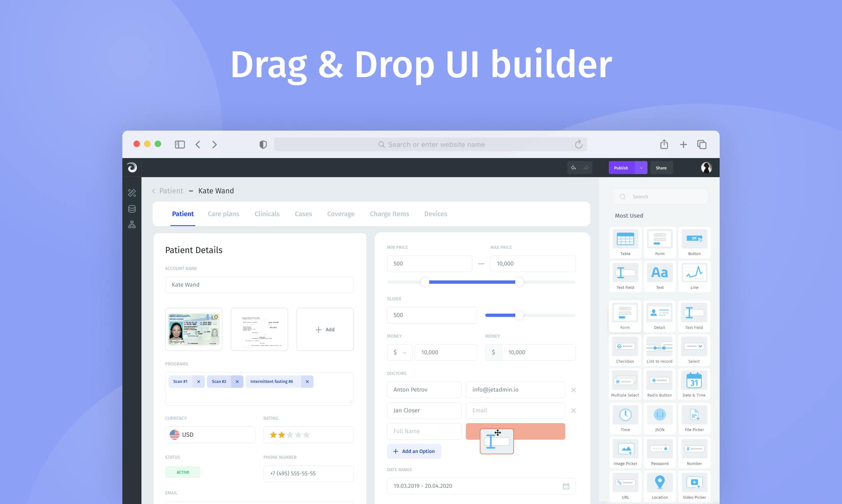Screen dimensions: 842x504
Task: Select the Video Picker component
Action: 694,487
